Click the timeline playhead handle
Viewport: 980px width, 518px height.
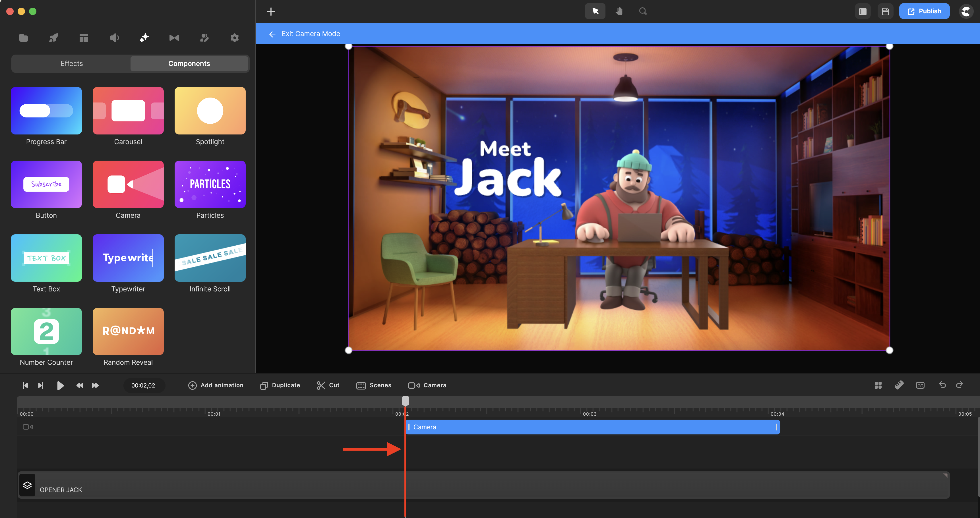click(x=405, y=401)
